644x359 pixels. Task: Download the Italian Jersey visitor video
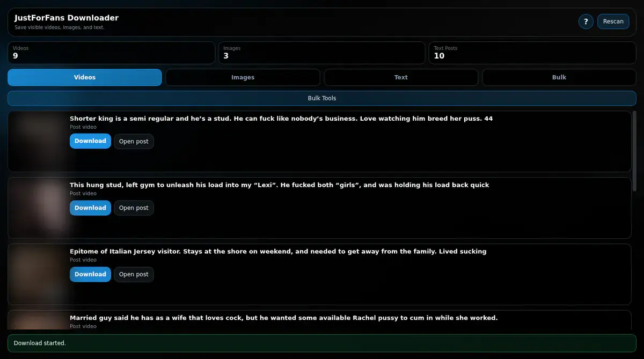pyautogui.click(x=90, y=274)
